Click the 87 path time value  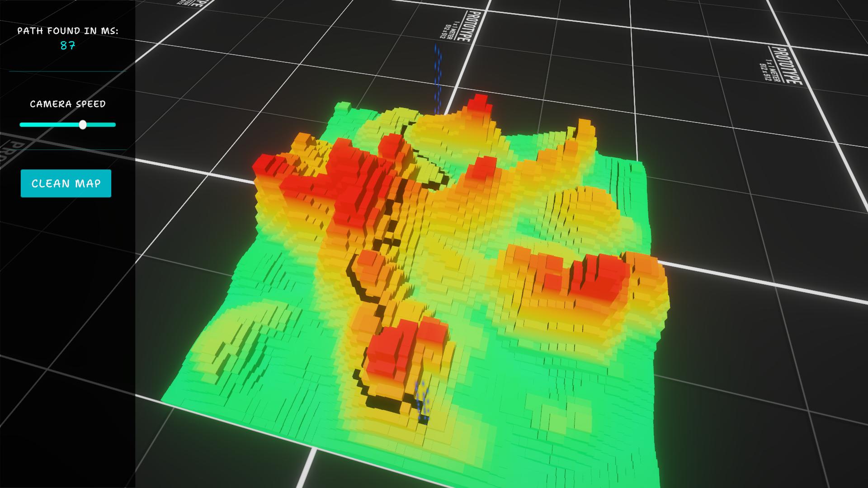(68, 46)
